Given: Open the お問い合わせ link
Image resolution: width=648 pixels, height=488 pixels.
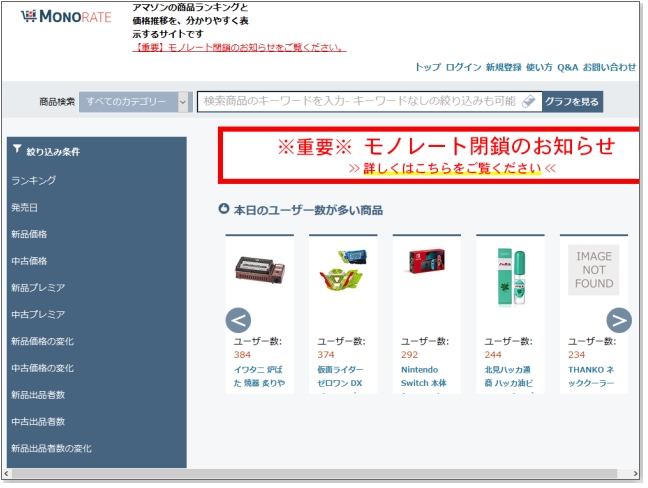Looking at the screenshot, I should [x=609, y=67].
